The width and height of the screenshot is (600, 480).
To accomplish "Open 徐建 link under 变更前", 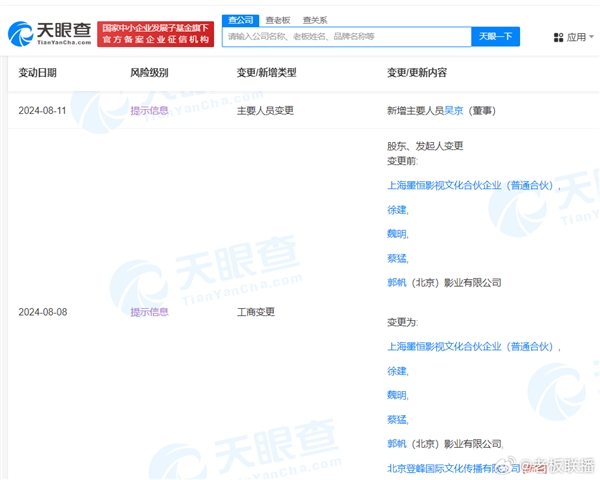I will (x=396, y=209).
